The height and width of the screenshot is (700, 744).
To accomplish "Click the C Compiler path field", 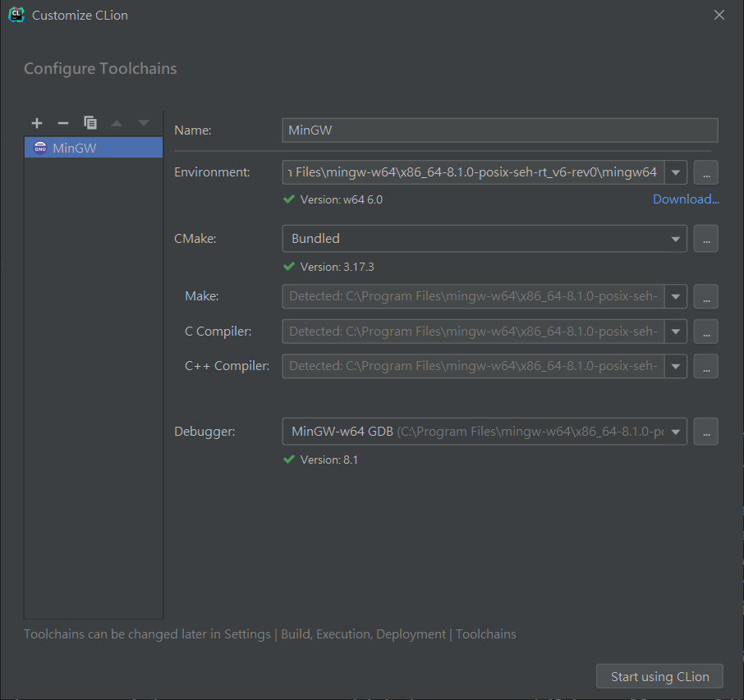I will [x=473, y=332].
